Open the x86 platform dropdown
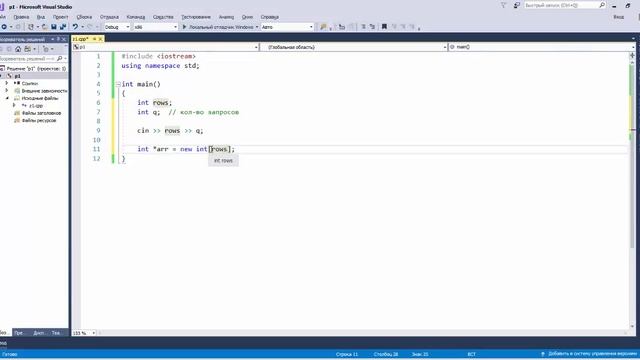This screenshot has width=640, height=360. point(156,27)
